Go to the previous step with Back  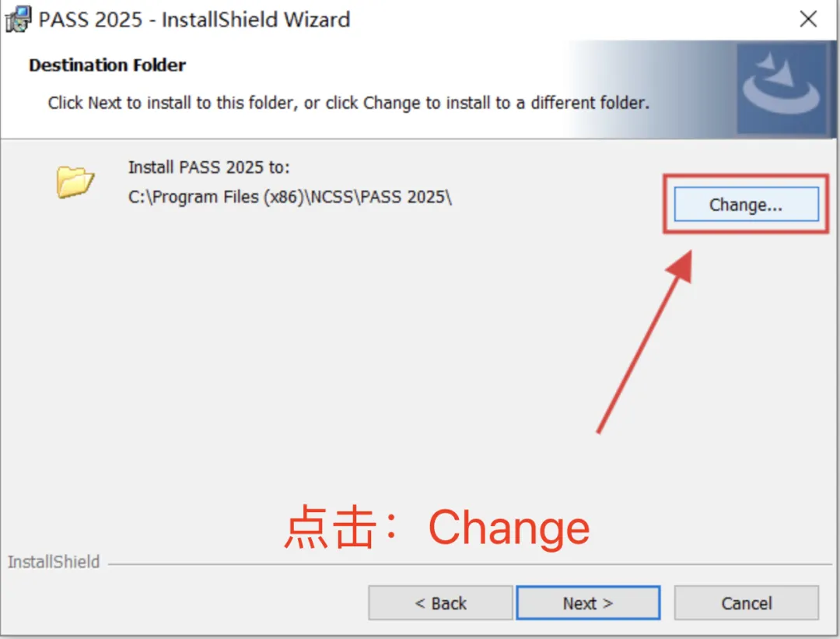[x=440, y=603]
